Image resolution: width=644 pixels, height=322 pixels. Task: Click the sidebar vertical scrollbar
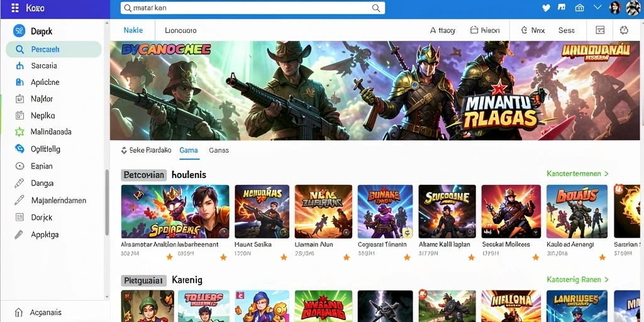pos(107,203)
